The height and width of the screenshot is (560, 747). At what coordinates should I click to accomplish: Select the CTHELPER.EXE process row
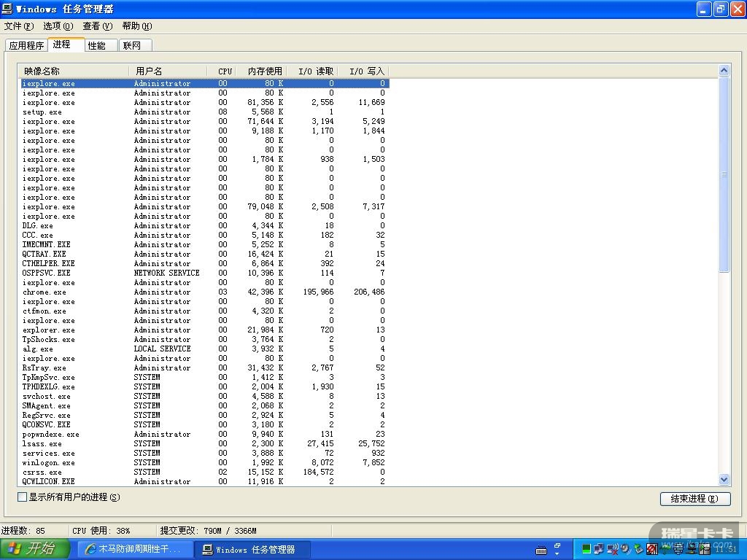click(x=205, y=263)
